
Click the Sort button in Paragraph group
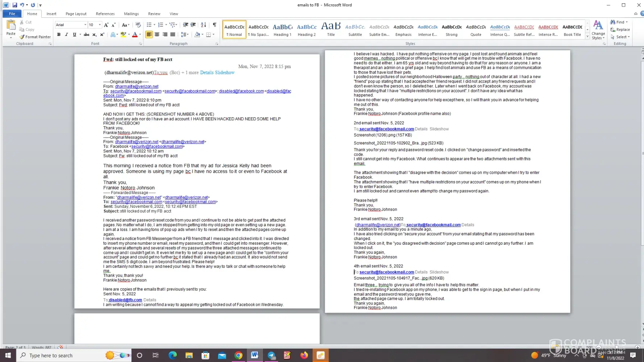[203, 25]
